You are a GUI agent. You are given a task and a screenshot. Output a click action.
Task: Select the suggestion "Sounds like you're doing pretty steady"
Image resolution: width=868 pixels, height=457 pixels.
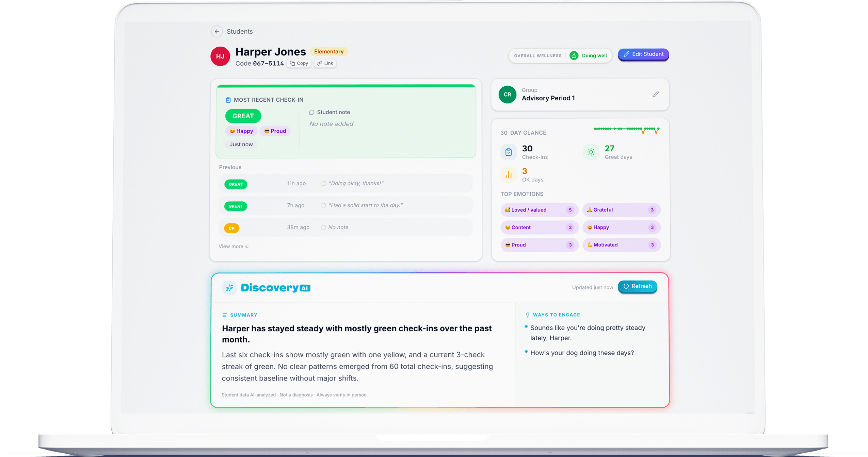pyautogui.click(x=587, y=333)
